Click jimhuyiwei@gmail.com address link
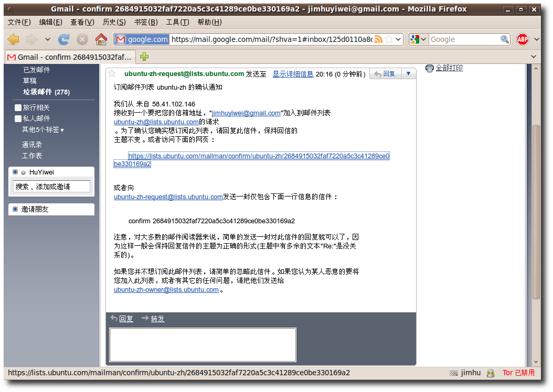The width and height of the screenshot is (553, 392). 246,113
